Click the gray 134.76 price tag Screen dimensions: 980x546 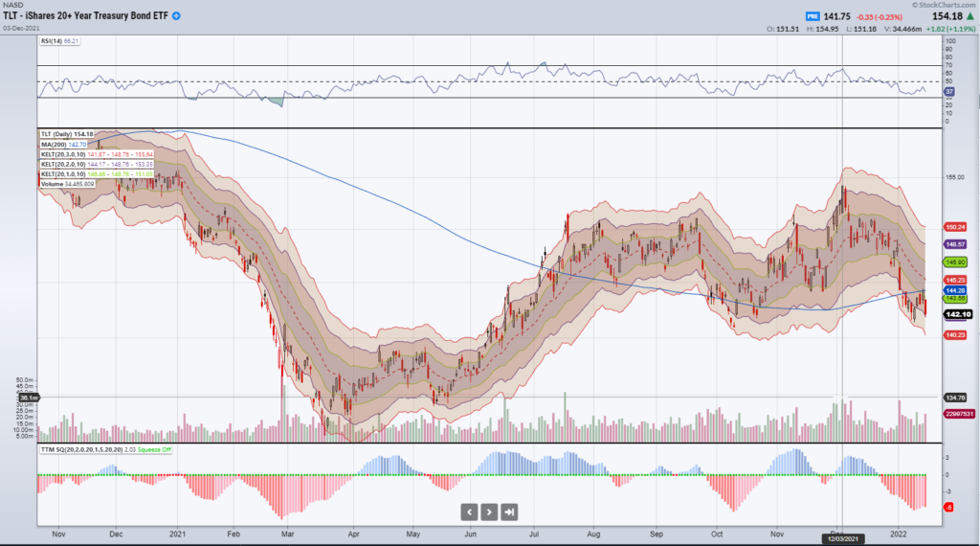(x=956, y=398)
